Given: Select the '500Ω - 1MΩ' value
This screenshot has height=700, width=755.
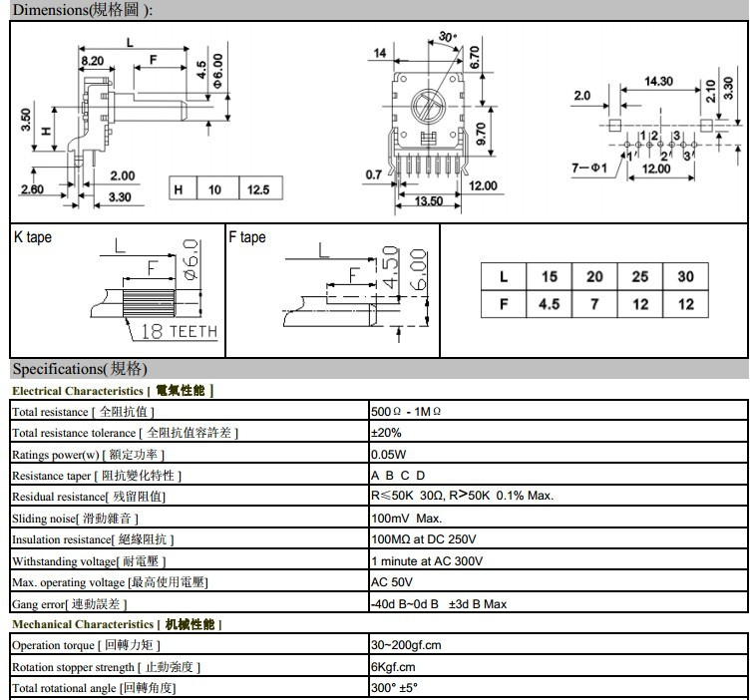Looking at the screenshot, I should [x=406, y=412].
